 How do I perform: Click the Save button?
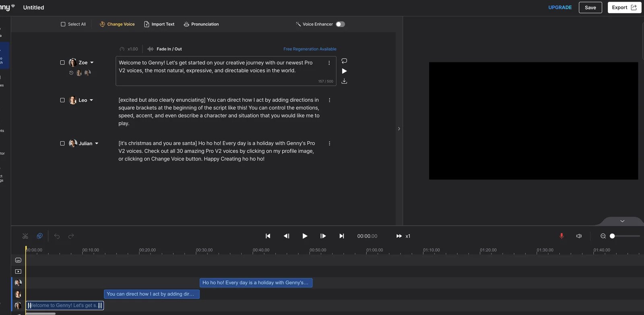[590, 7]
